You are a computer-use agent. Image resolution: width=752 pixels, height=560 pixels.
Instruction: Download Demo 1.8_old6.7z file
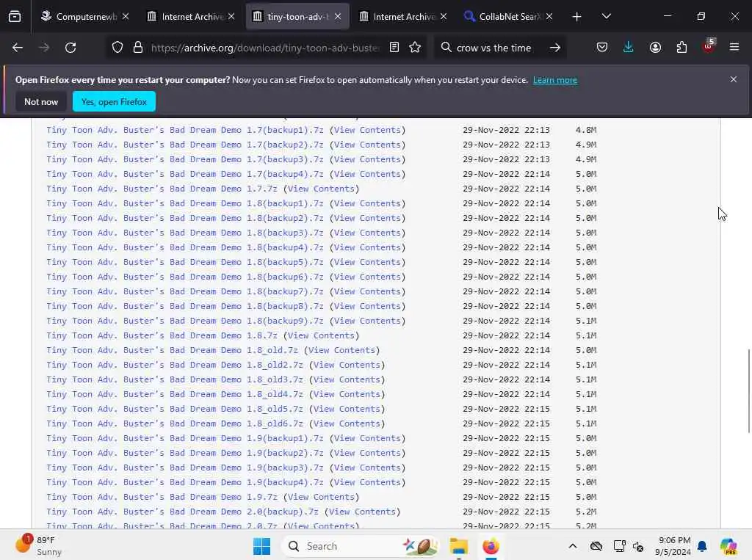pyautogui.click(x=175, y=423)
